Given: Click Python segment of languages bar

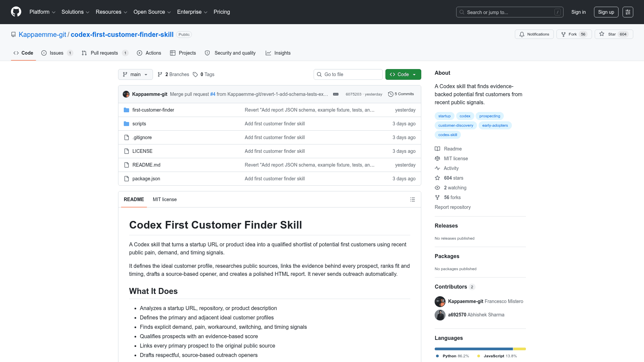Looking at the screenshot, I should 474,349.
